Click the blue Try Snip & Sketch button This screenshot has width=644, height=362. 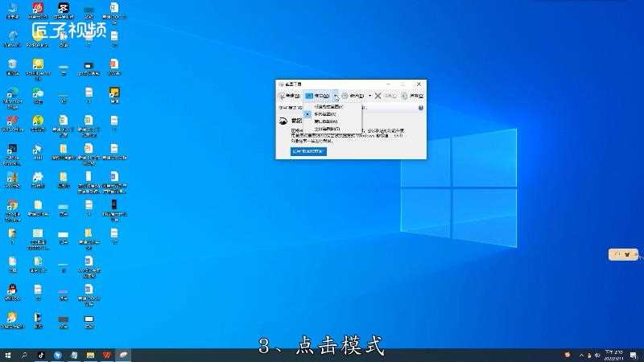pyautogui.click(x=308, y=151)
